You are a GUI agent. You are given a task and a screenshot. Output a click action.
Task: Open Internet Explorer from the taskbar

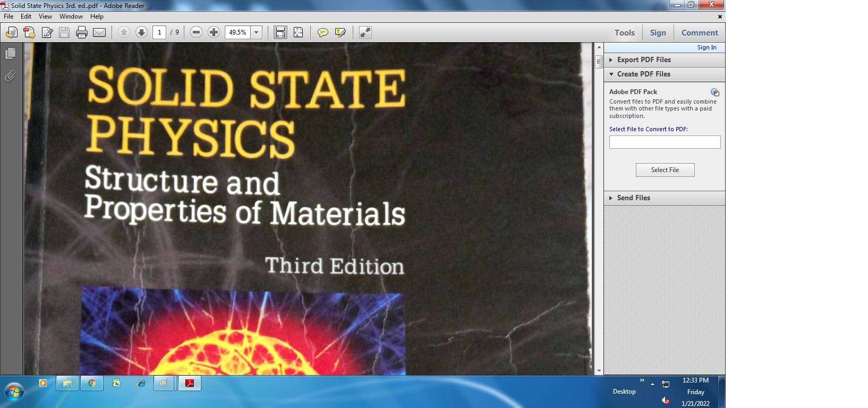141,383
